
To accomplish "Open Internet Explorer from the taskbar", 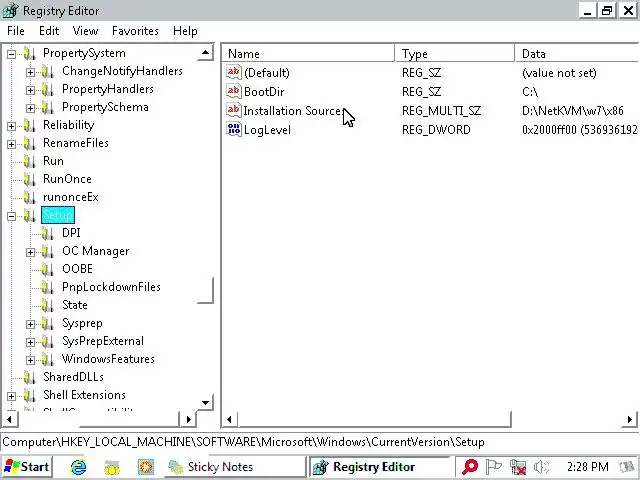I will [x=78, y=467].
